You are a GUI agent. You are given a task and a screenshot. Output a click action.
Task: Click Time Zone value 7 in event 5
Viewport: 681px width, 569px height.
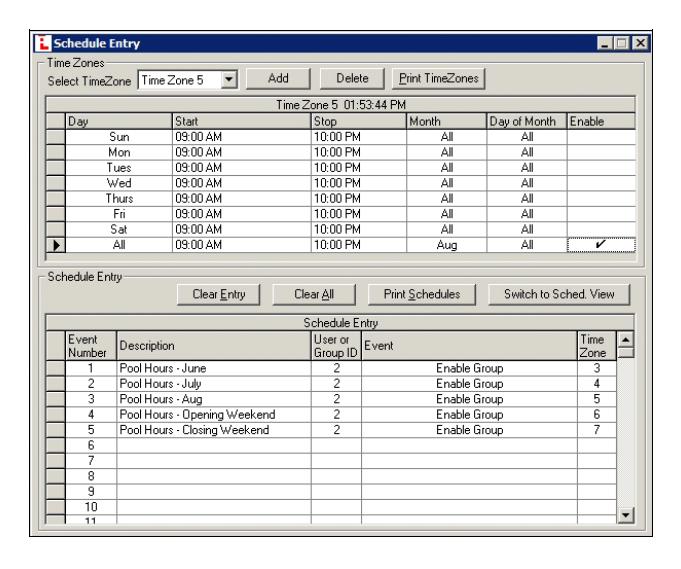click(597, 430)
